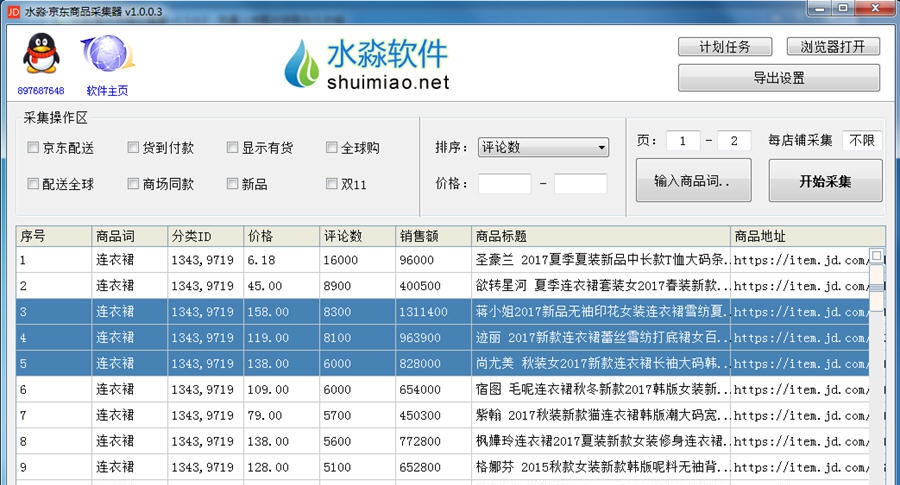Click the maximum price input field

pos(580,184)
